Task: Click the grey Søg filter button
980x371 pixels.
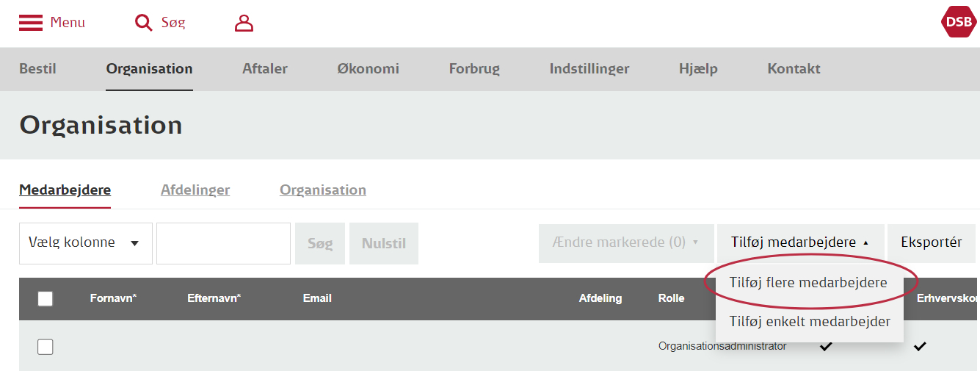Action: pyautogui.click(x=320, y=243)
